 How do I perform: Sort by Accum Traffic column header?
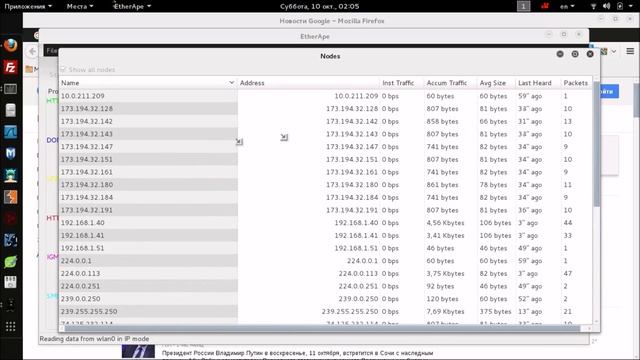tap(450, 83)
